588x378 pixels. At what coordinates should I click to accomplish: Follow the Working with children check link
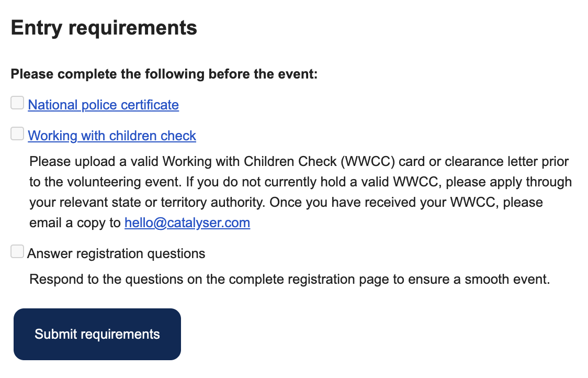pyautogui.click(x=112, y=136)
